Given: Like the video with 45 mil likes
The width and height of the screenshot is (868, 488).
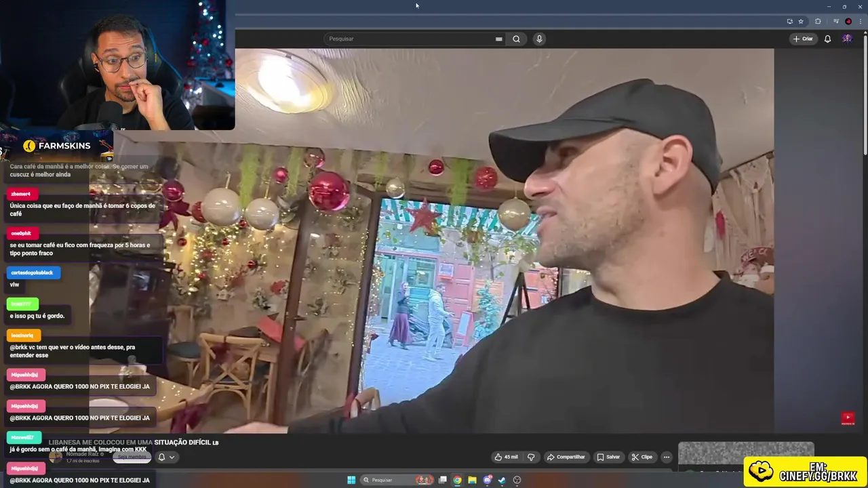Looking at the screenshot, I should click(507, 457).
